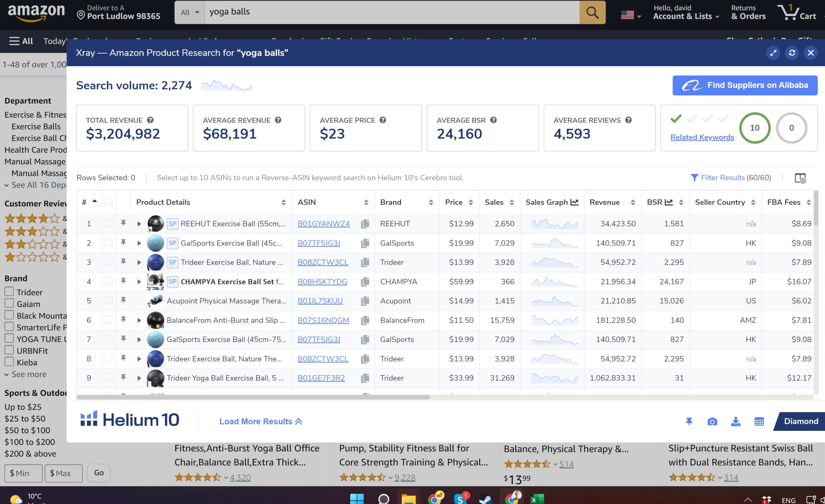Image resolution: width=825 pixels, height=504 pixels.
Task: Expand the Xray panel to full screen
Action: (773, 53)
